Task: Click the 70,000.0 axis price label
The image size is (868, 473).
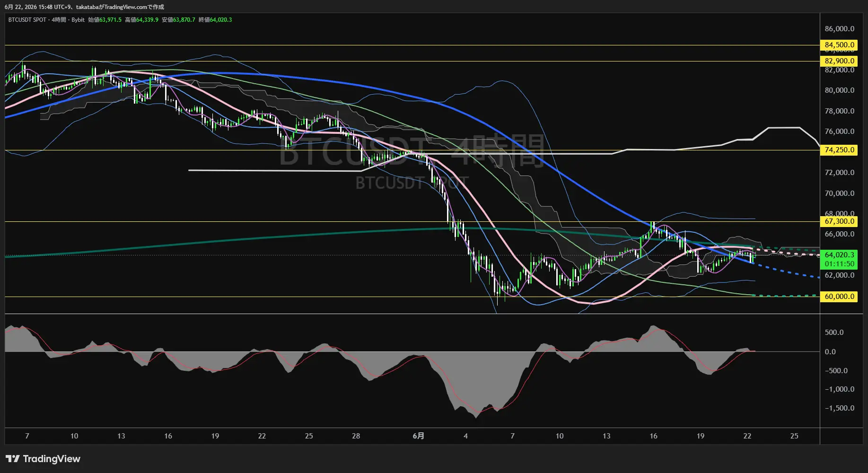Action: pyautogui.click(x=839, y=193)
